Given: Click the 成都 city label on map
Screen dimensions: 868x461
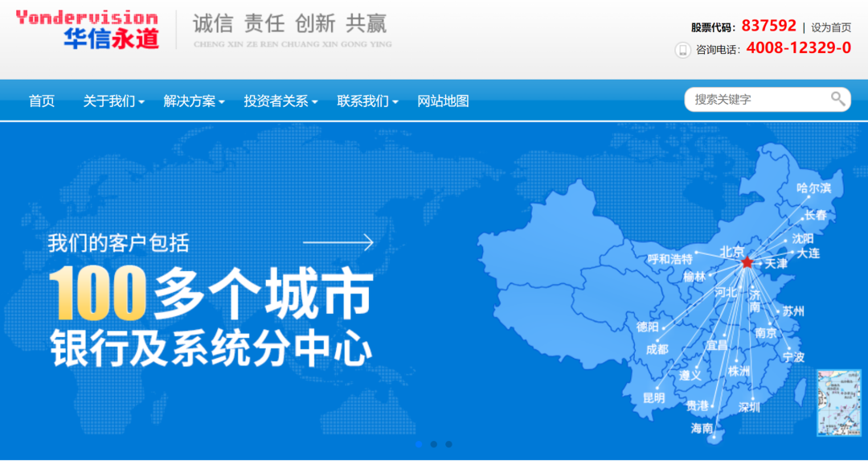Looking at the screenshot, I should 657,350.
